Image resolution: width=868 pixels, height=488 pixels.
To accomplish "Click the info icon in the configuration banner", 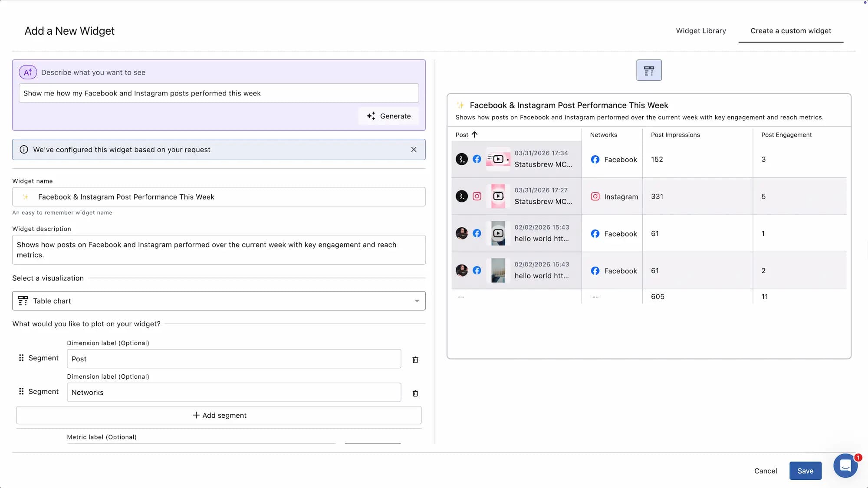I will pos(24,149).
